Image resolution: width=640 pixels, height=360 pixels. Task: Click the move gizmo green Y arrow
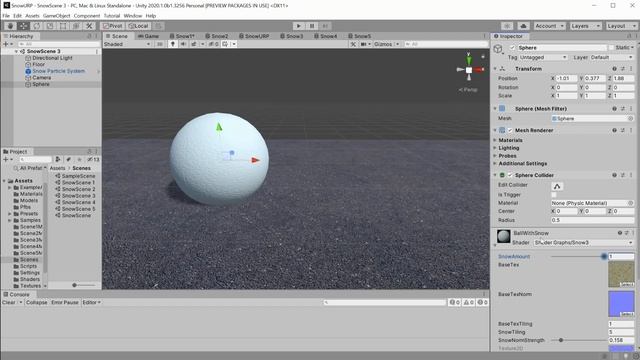(x=219, y=127)
